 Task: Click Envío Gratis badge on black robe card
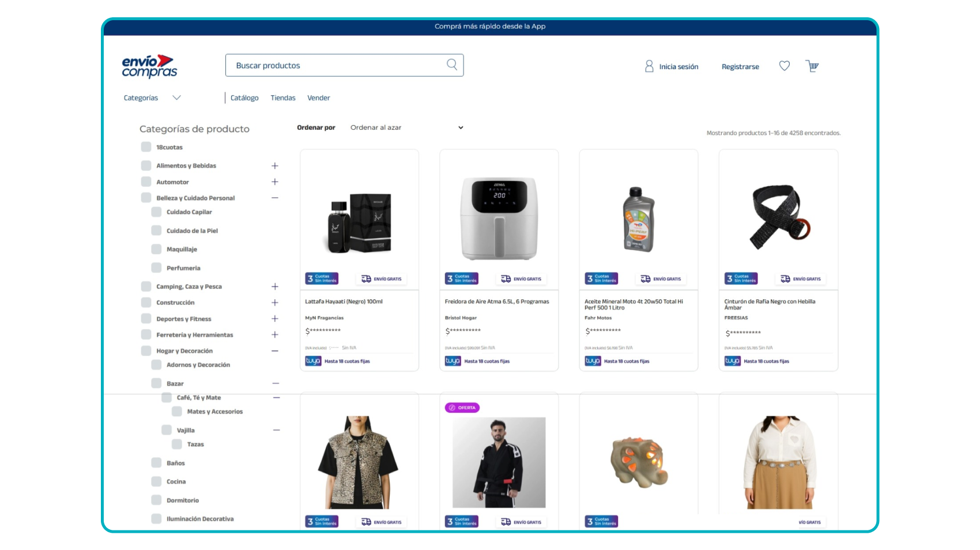[521, 522]
